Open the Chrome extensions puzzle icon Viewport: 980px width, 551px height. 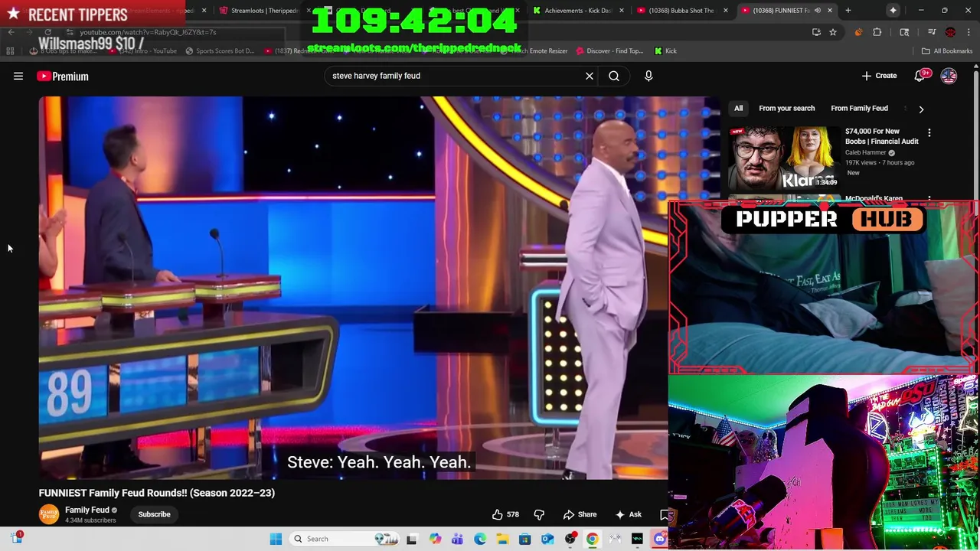coord(877,32)
